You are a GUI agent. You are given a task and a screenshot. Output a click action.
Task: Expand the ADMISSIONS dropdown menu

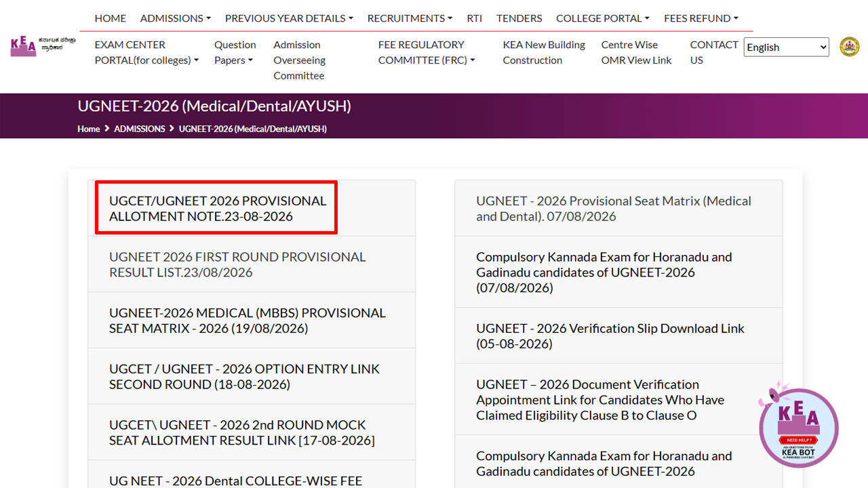(x=176, y=18)
